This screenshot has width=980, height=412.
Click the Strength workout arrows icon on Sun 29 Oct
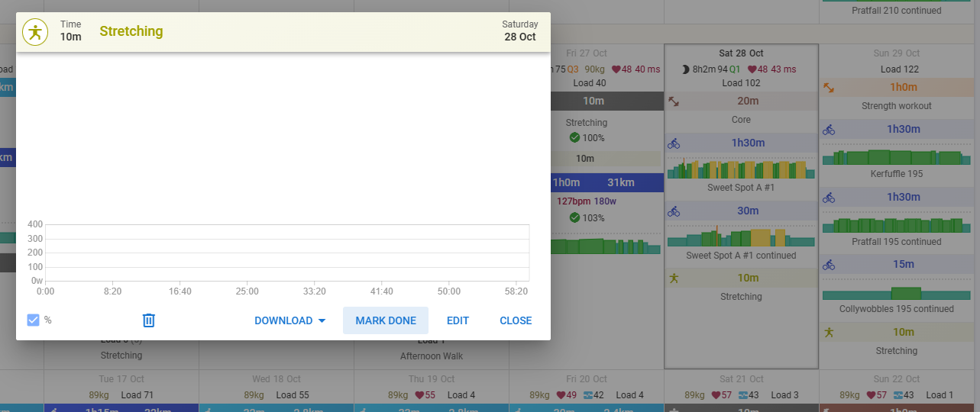829,87
